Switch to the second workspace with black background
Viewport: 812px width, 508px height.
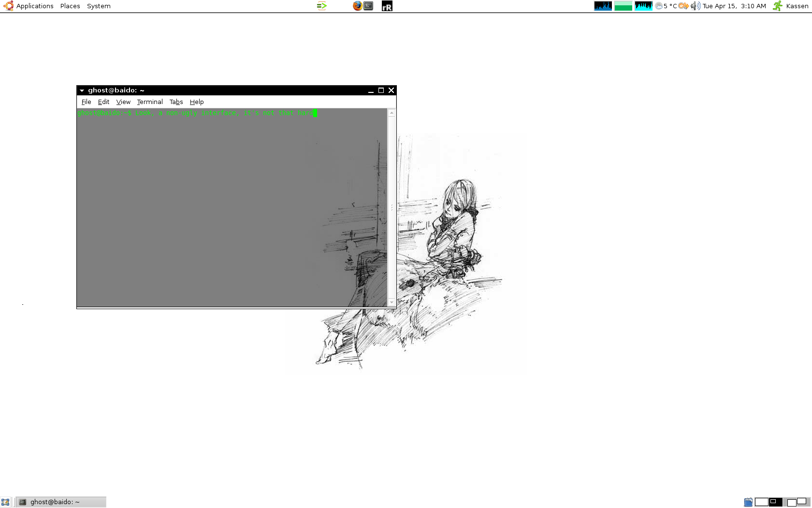775,502
